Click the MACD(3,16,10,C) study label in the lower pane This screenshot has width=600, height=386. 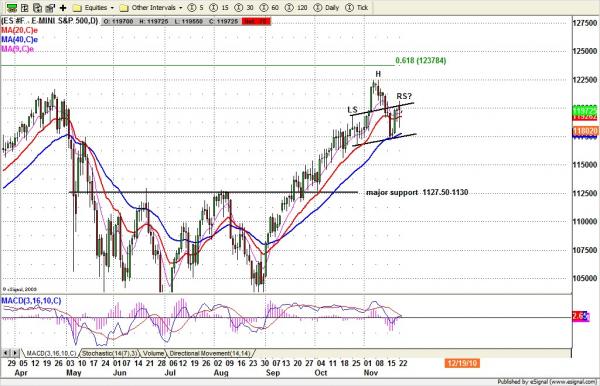31,301
